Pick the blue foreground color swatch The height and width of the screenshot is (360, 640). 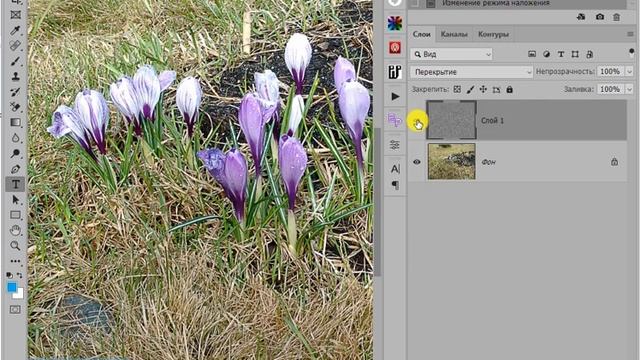pyautogui.click(x=11, y=287)
